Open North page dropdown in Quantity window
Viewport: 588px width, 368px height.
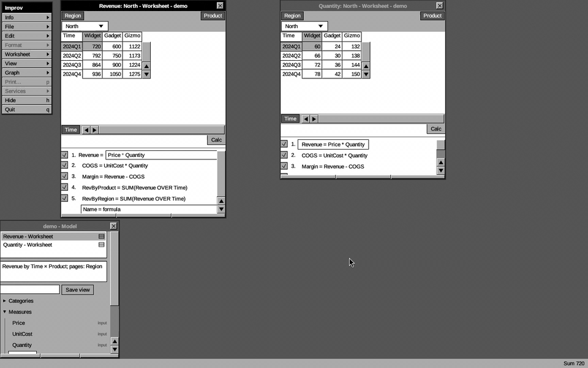(304, 26)
